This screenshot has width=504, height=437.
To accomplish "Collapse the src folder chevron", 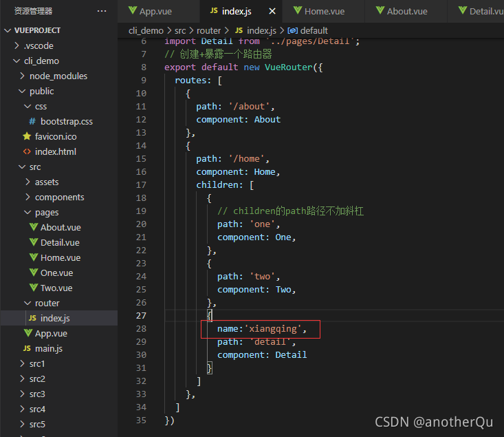I will point(22,167).
